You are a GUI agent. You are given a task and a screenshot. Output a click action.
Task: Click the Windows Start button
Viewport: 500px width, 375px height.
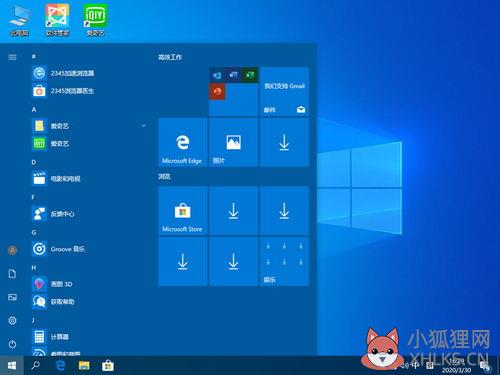(12, 366)
